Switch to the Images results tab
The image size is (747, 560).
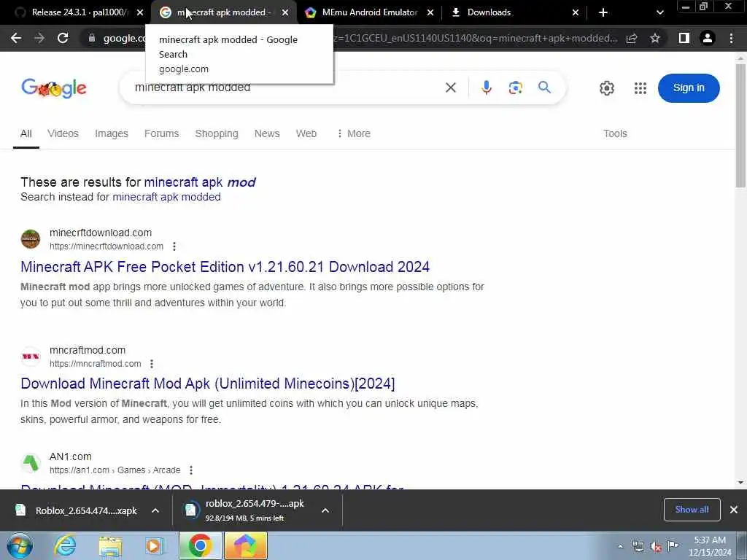click(x=112, y=134)
